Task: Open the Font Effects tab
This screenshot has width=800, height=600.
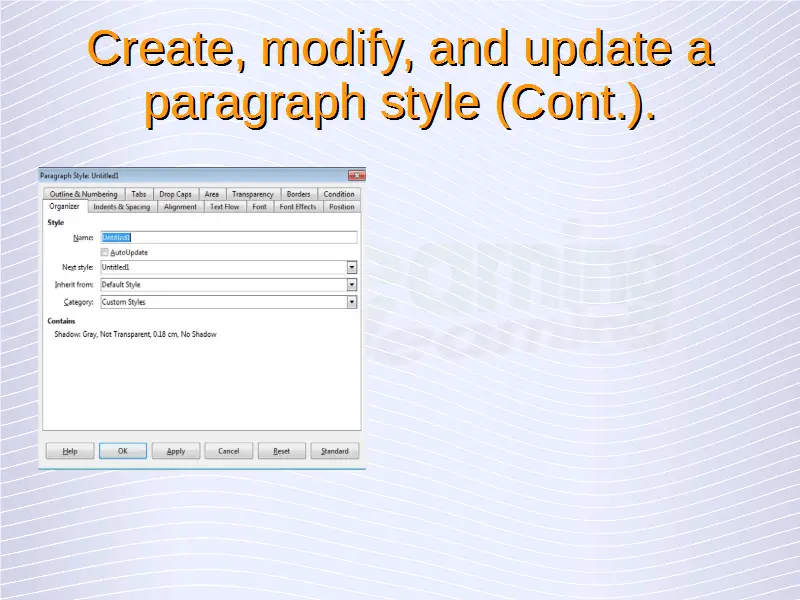Action: pyautogui.click(x=297, y=207)
